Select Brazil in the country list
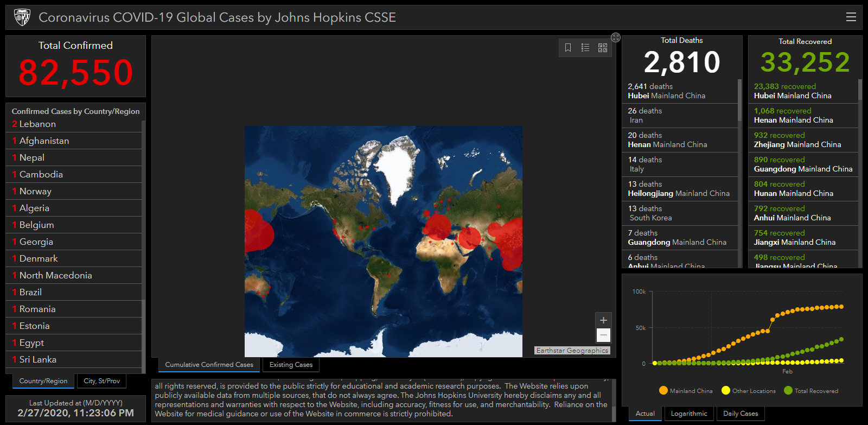 tap(30, 292)
